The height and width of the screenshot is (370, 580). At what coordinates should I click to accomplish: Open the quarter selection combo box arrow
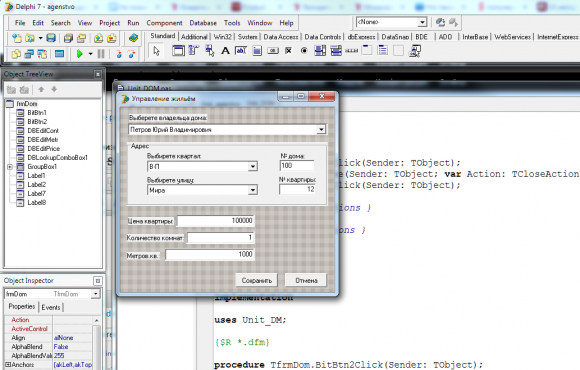pos(253,166)
